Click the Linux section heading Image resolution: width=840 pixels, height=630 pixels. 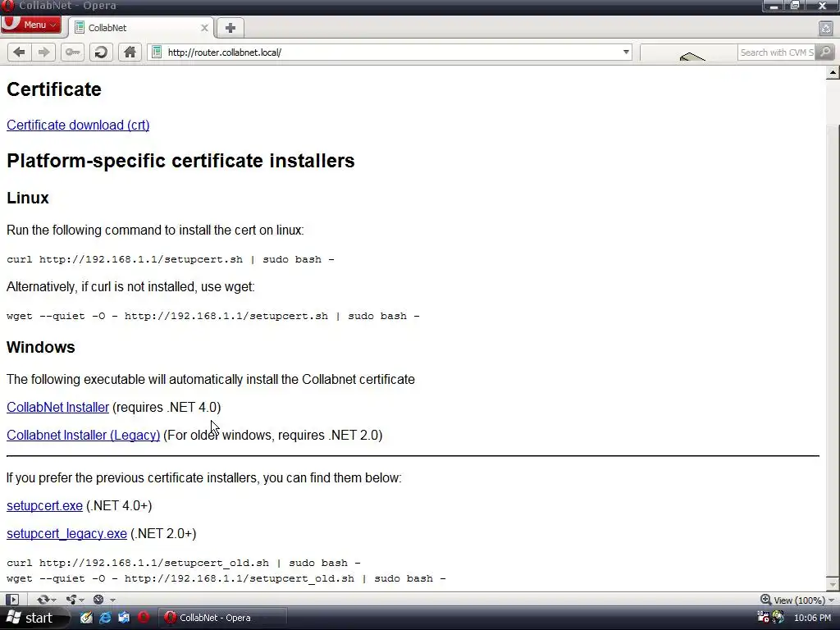pos(28,198)
